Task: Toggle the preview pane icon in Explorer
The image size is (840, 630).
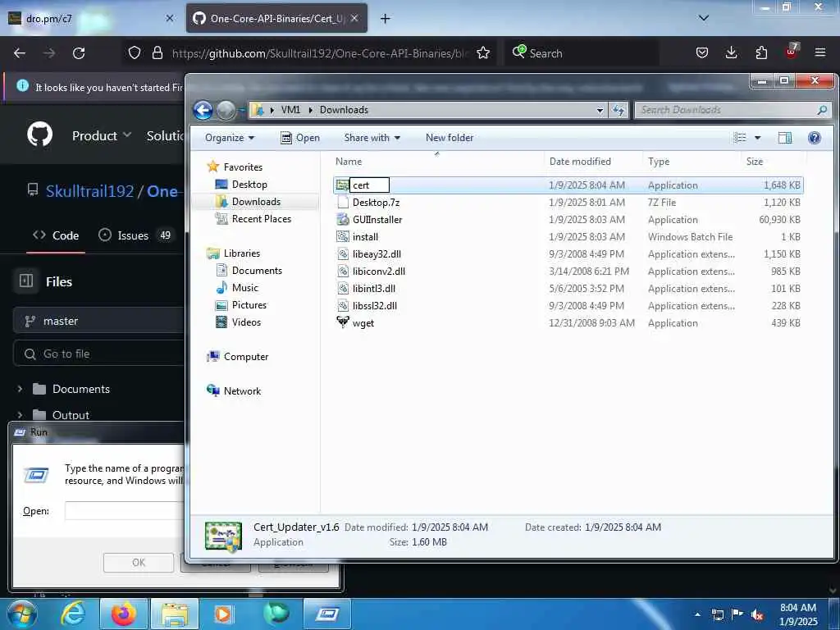Action: 785,138
